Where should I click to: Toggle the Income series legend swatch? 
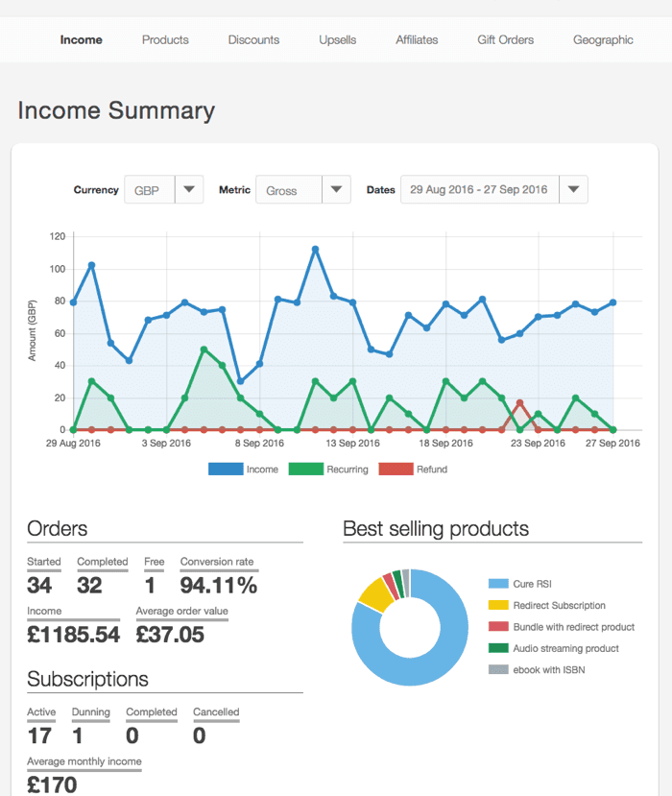coord(224,470)
